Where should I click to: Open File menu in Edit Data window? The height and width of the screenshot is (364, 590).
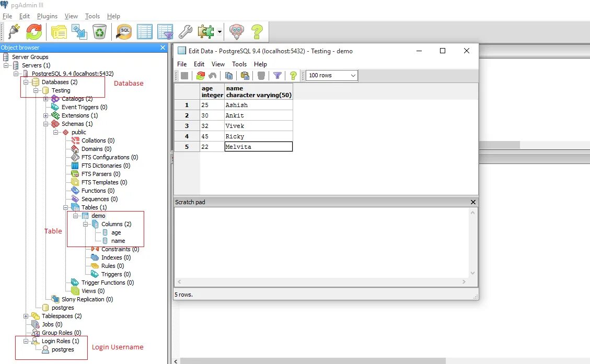tap(182, 64)
